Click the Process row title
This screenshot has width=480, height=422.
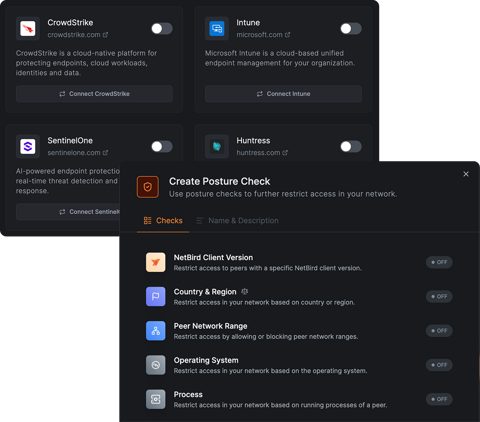click(188, 395)
